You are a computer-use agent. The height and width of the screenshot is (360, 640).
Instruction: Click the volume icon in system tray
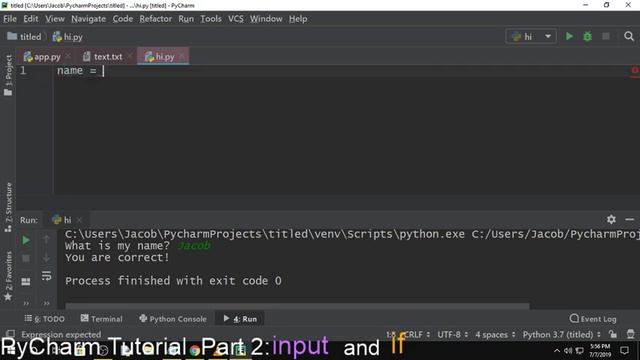point(568,351)
